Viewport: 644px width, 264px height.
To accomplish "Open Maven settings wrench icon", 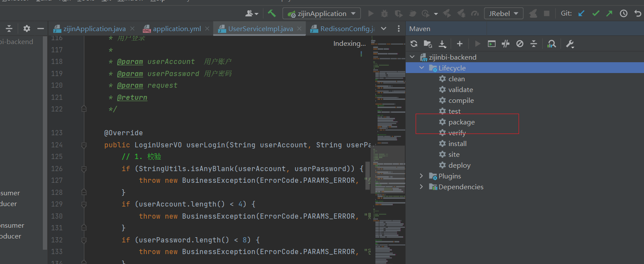I will click(570, 44).
